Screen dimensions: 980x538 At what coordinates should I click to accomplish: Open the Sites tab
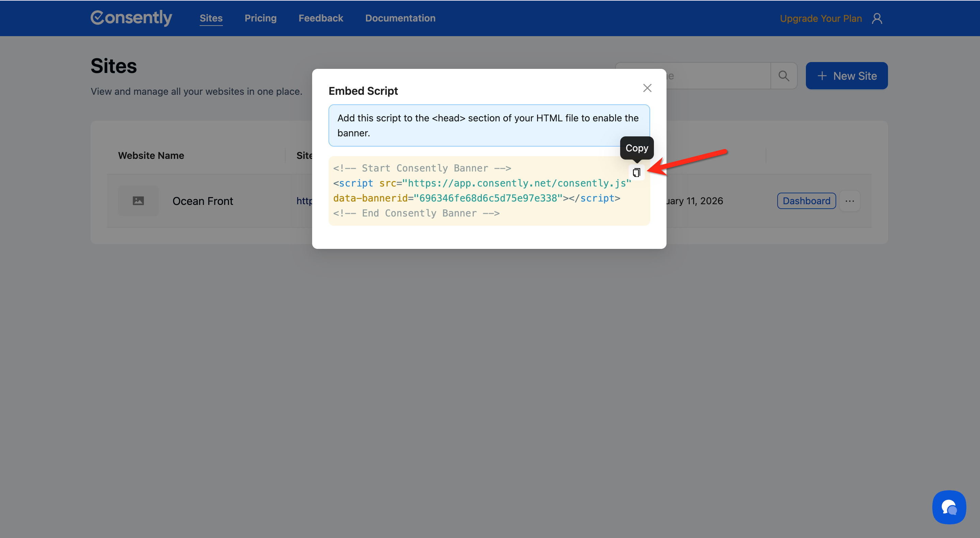(x=211, y=18)
